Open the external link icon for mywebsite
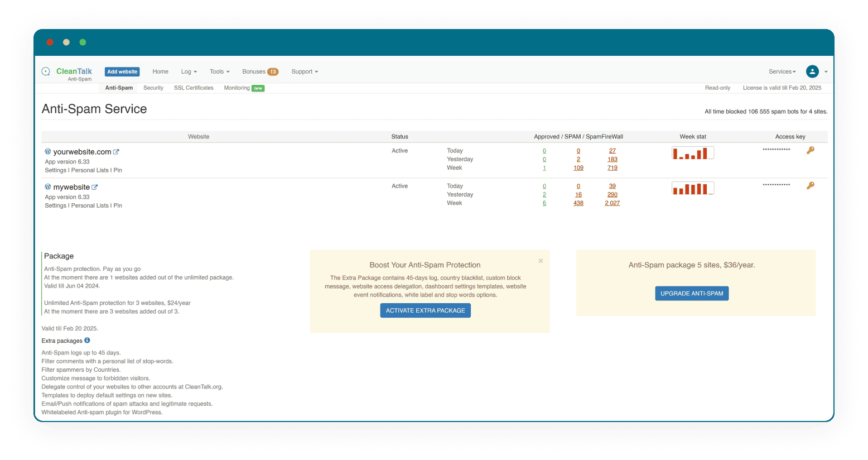Image resolution: width=868 pixels, height=460 pixels. 95,187
